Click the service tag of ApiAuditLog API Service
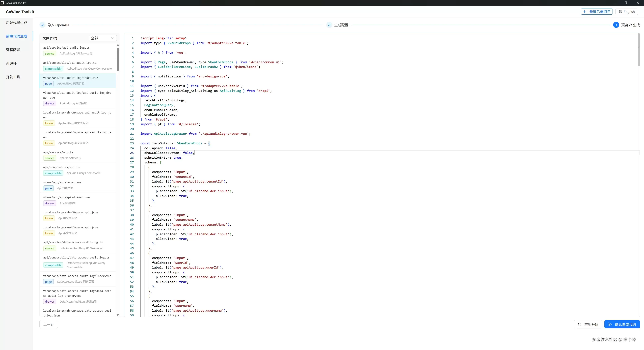This screenshot has height=350, width=644. (x=49, y=53)
